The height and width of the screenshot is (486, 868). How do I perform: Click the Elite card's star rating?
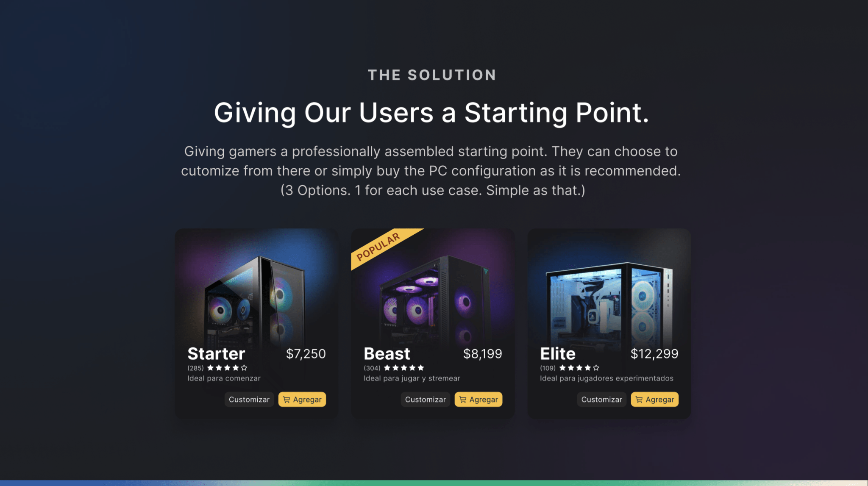point(579,368)
